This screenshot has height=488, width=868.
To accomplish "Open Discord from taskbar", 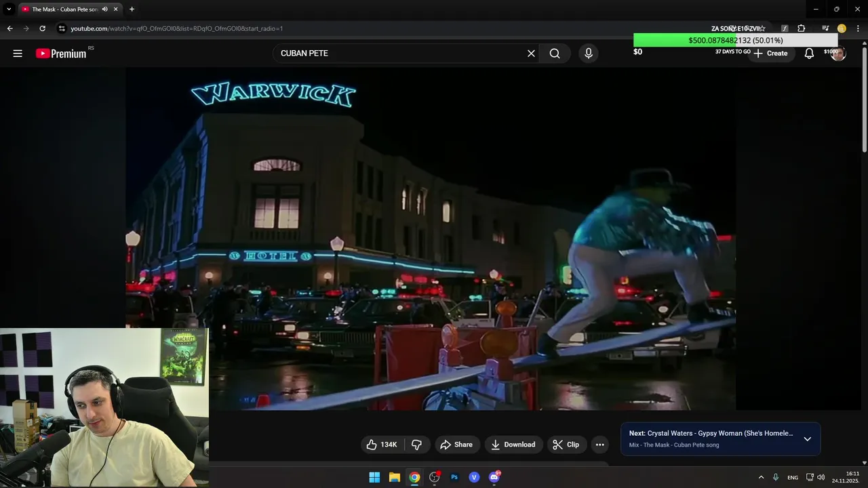I will 494,477.
